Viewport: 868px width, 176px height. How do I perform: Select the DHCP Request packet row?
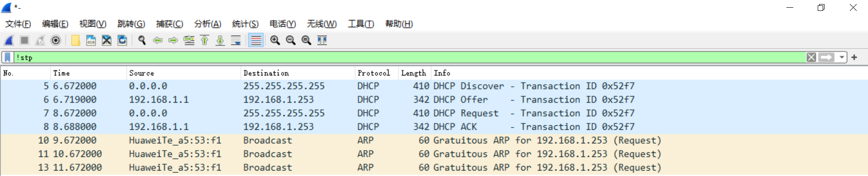click(434, 113)
